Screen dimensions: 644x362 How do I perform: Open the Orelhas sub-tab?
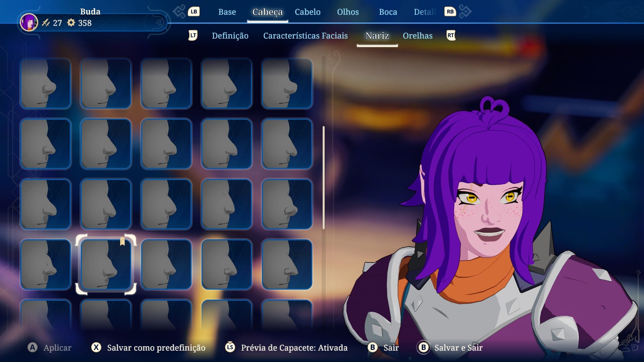click(x=417, y=36)
